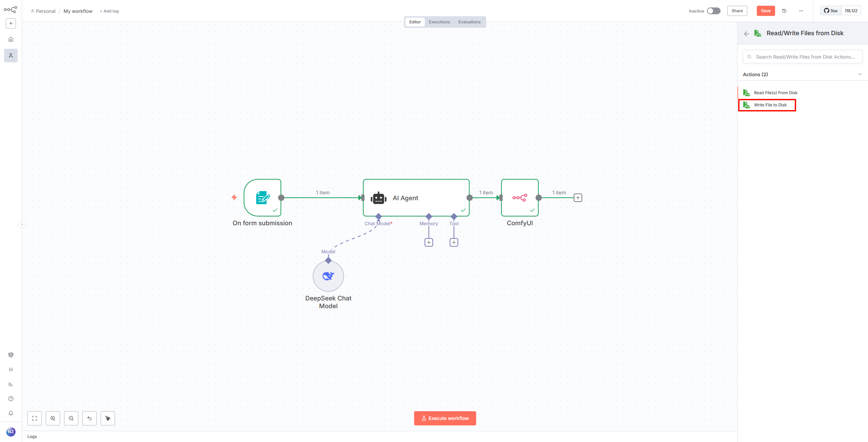Click the tidy up nodes button
The height and width of the screenshot is (442, 868).
(x=108, y=418)
